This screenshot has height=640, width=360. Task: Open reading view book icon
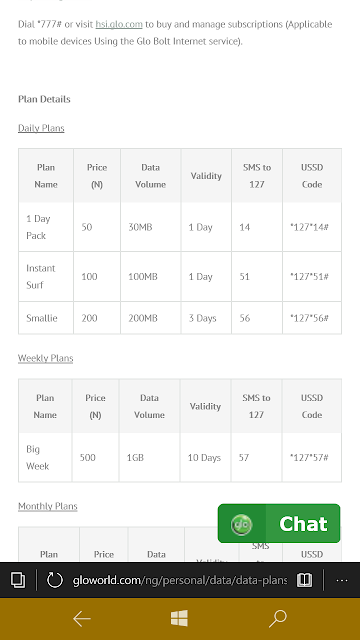(x=304, y=580)
